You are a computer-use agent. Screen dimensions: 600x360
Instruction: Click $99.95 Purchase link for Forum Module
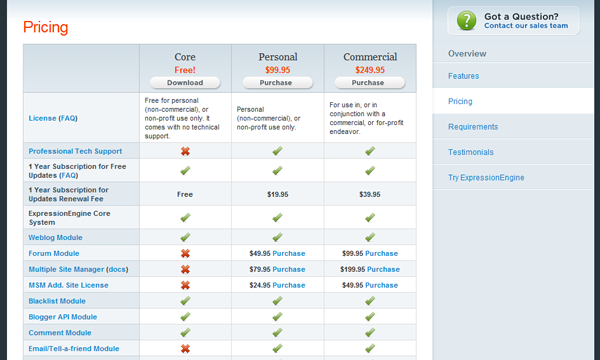(x=382, y=253)
